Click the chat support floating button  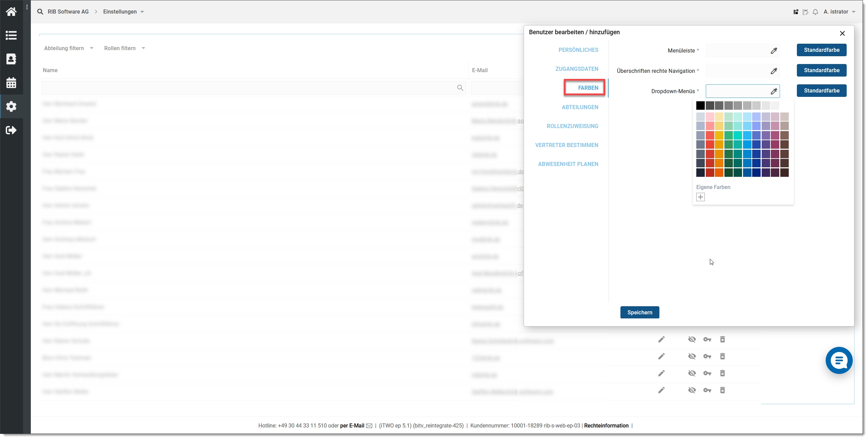tap(838, 361)
